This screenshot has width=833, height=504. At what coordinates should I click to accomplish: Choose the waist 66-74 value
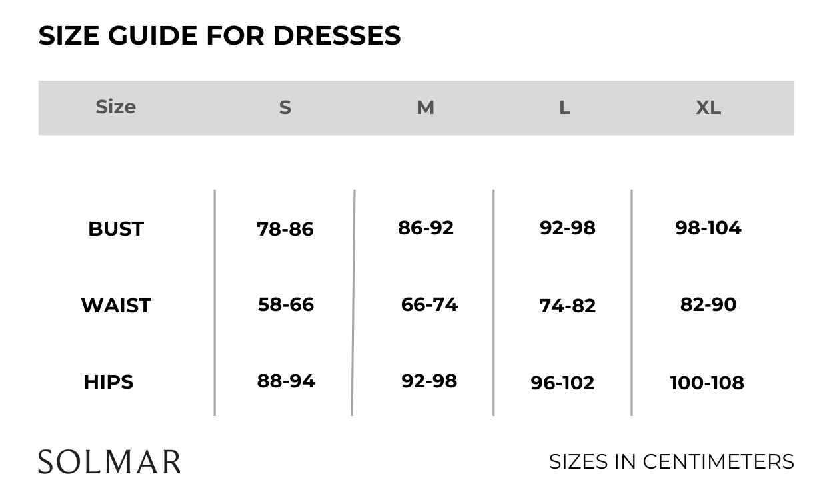click(x=429, y=304)
